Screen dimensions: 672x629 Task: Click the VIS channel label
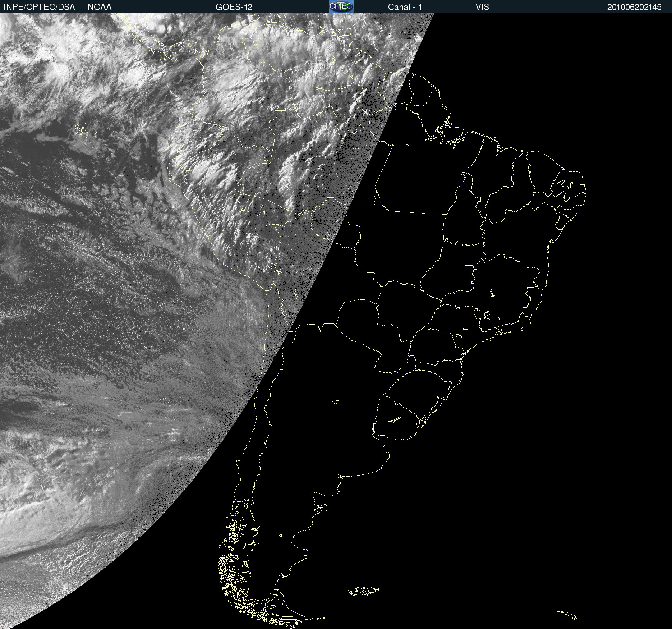click(x=482, y=7)
